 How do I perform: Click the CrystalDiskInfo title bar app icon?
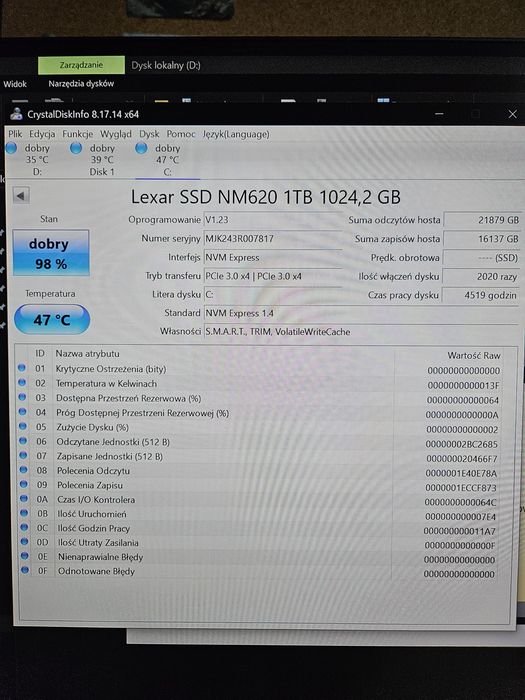(x=17, y=114)
